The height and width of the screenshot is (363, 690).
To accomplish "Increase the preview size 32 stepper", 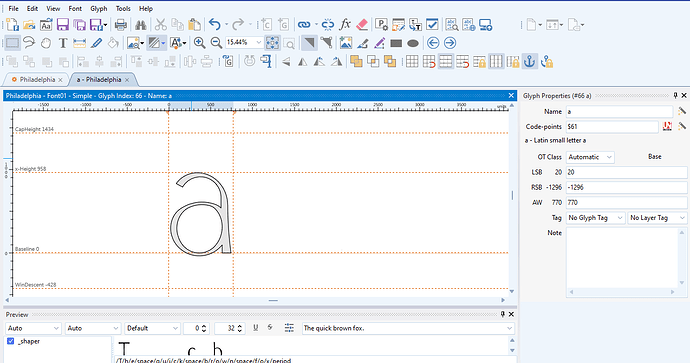I will 240,326.
